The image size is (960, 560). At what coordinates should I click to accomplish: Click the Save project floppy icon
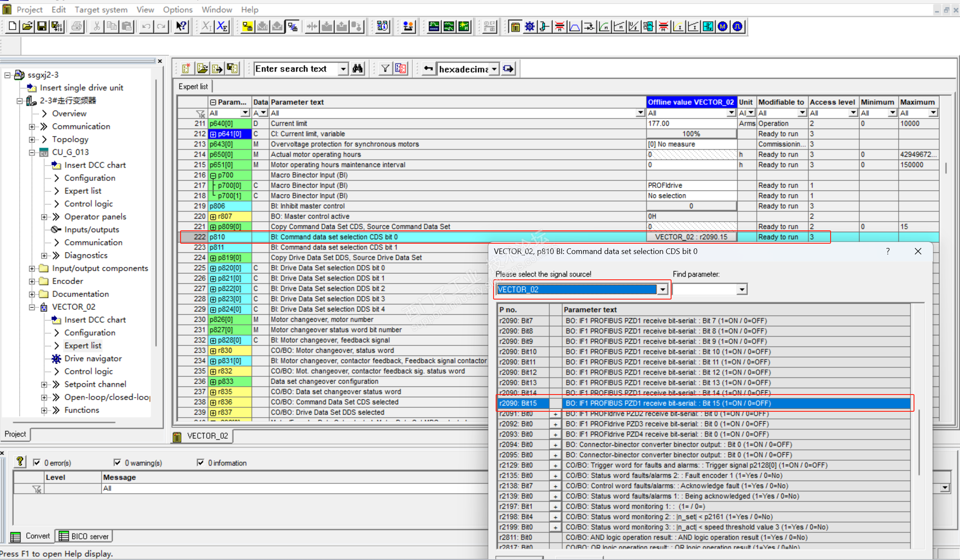click(x=42, y=27)
